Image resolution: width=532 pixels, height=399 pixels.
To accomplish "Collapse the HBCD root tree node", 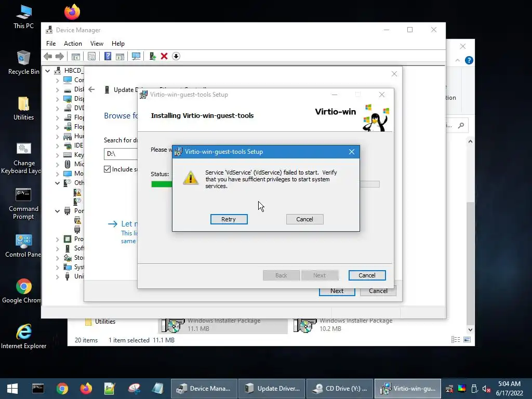I will coord(48,71).
